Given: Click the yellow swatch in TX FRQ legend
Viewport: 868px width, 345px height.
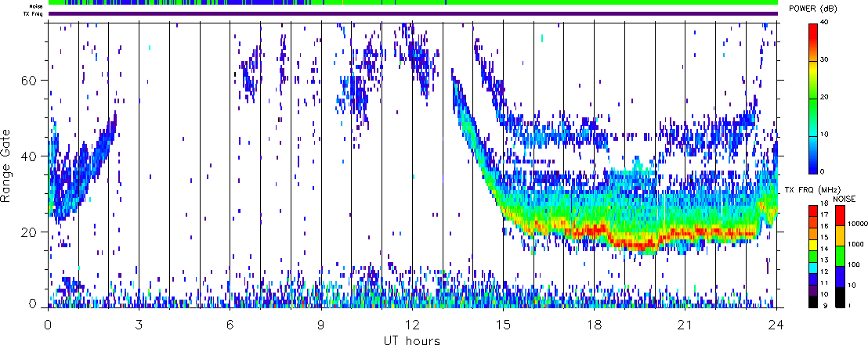Looking at the screenshot, I should click(813, 246).
